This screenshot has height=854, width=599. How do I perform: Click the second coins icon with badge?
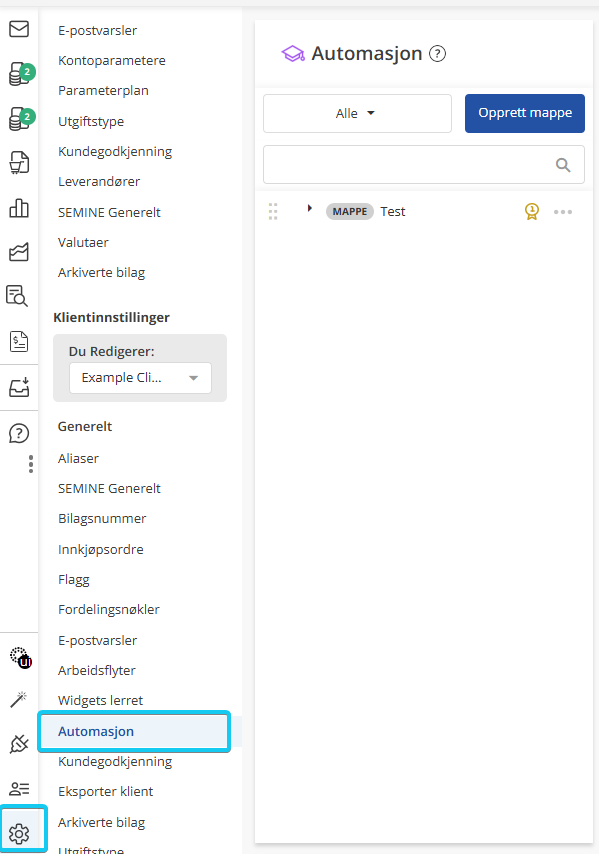(21, 119)
